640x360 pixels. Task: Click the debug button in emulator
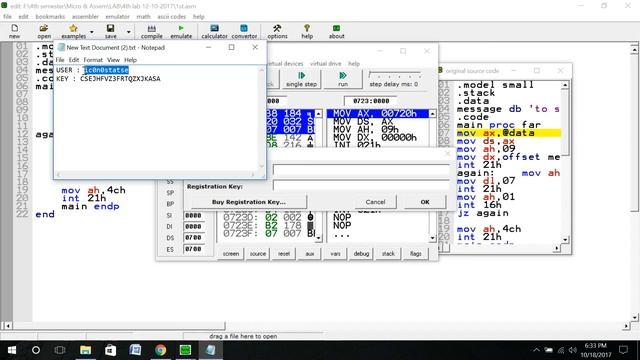(x=361, y=253)
